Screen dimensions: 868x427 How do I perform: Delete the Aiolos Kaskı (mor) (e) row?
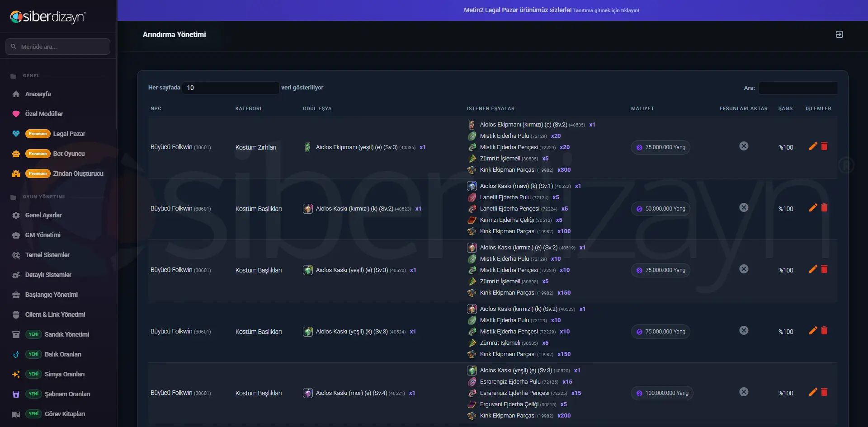(x=824, y=392)
